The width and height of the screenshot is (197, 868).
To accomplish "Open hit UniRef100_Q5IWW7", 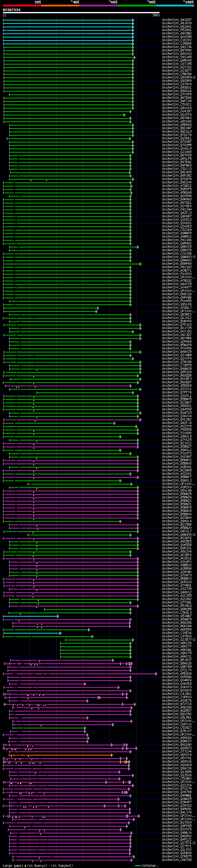I will pyautogui.click(x=177, y=616).
